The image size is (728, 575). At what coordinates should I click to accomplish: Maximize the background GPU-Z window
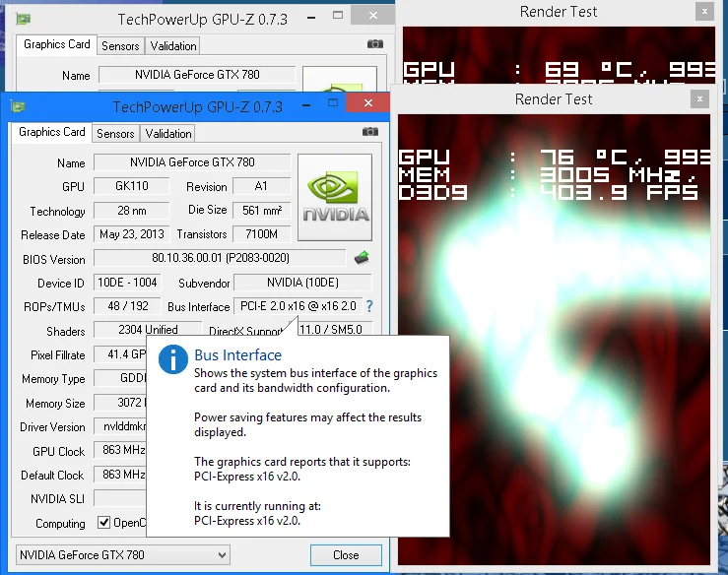pos(338,16)
